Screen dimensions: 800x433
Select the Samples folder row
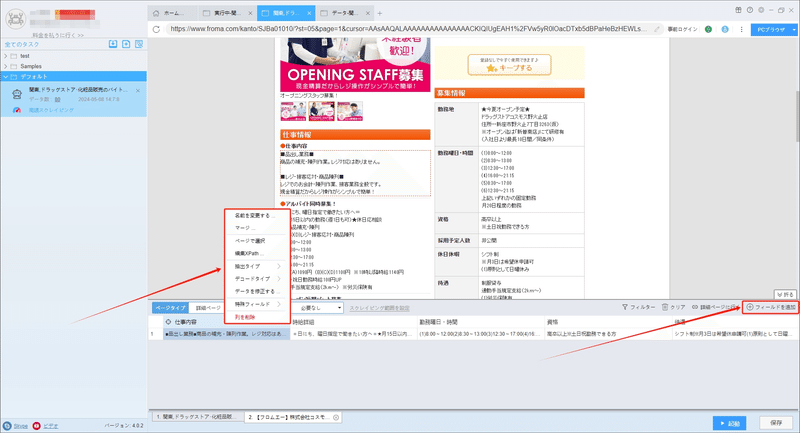[73, 66]
